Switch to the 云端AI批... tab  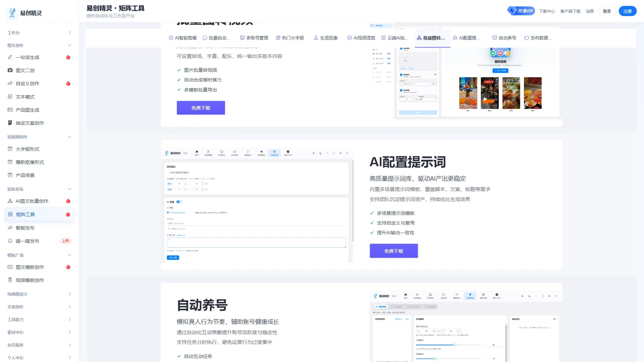point(395,38)
